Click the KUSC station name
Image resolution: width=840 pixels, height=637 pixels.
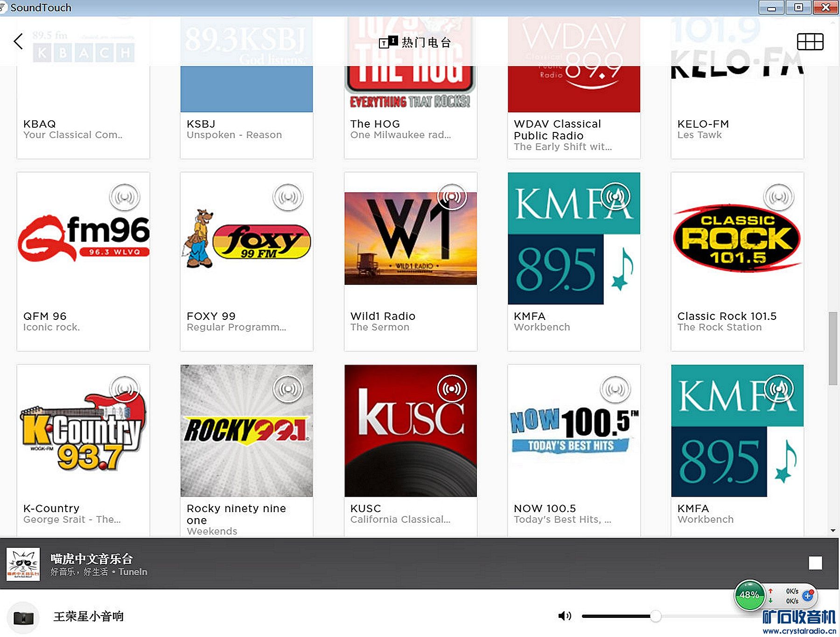366,508
